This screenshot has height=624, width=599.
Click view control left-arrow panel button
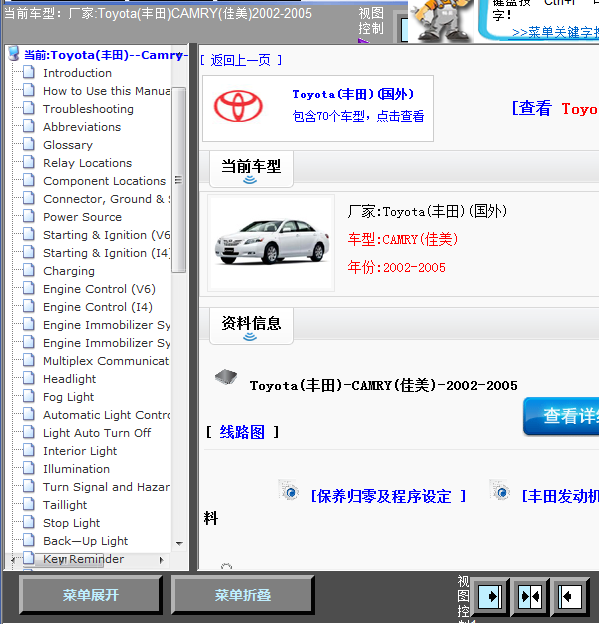(x=570, y=596)
